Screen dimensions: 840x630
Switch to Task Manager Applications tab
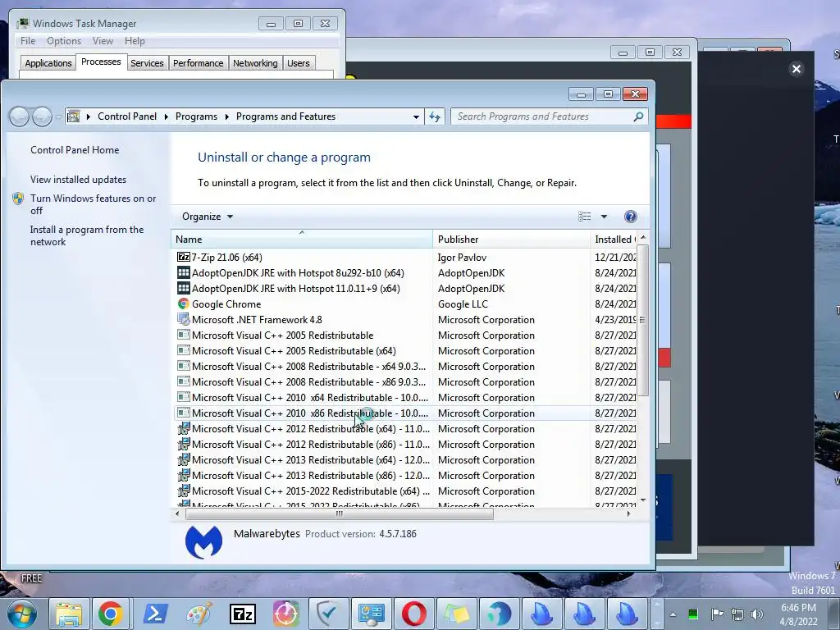(48, 63)
